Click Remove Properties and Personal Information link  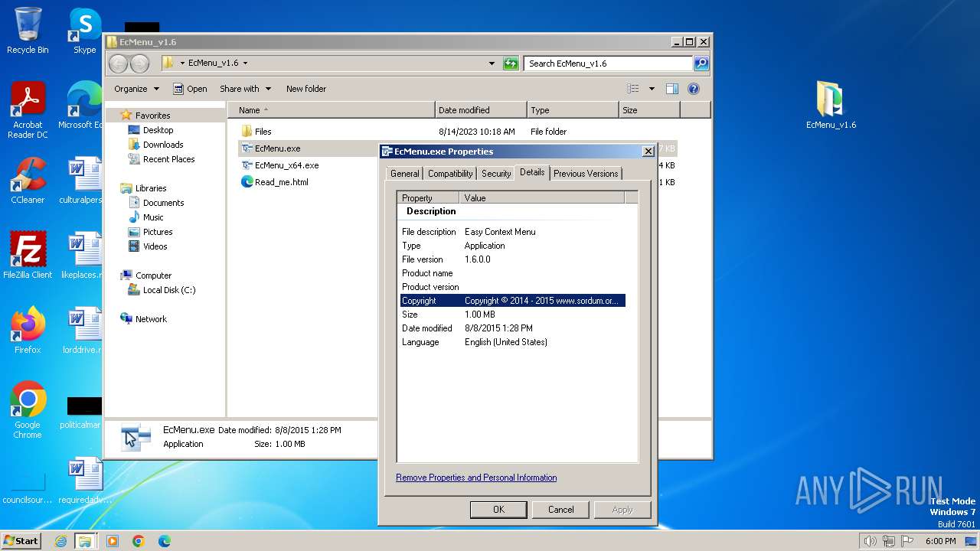(476, 478)
